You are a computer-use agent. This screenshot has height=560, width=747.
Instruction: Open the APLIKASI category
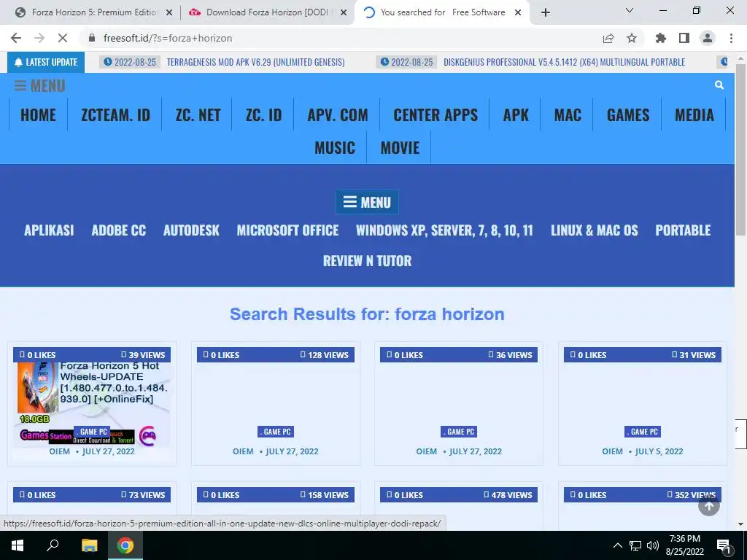point(49,230)
